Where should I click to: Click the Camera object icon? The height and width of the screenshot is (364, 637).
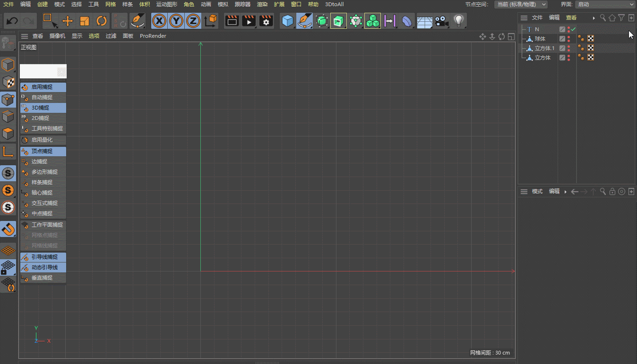click(x=441, y=21)
